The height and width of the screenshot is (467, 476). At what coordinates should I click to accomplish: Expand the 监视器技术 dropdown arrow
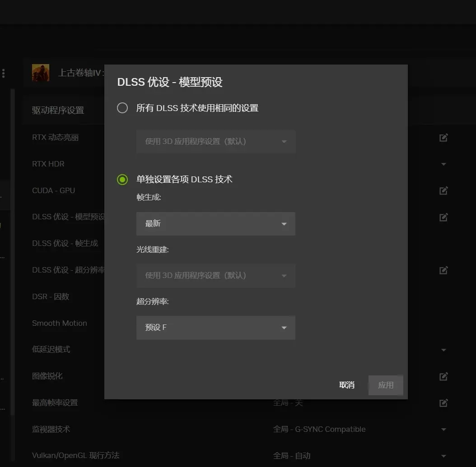(x=443, y=429)
